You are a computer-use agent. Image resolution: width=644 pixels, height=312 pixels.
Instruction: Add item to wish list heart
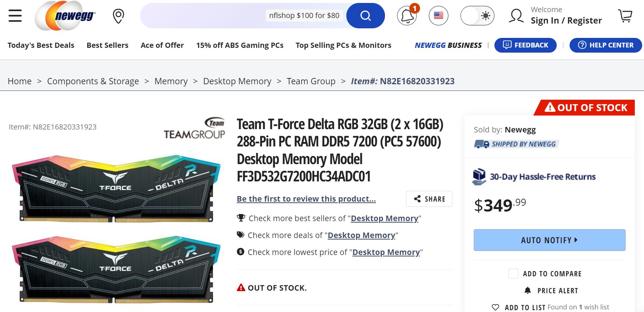tap(496, 307)
